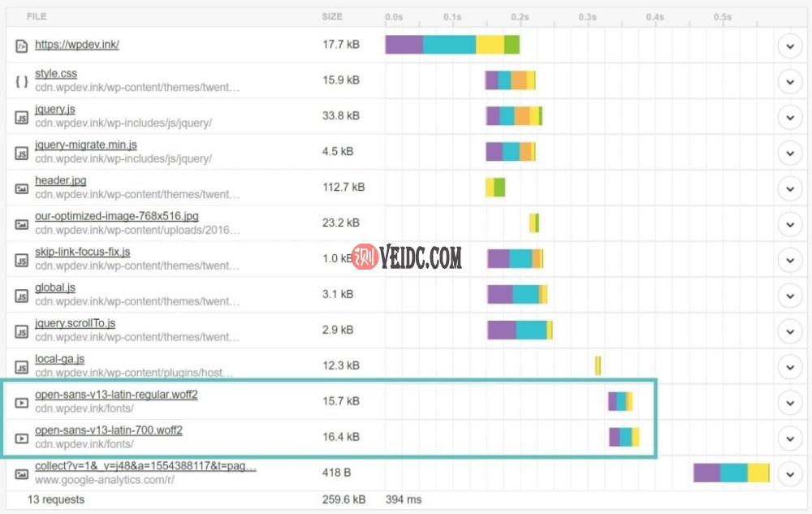Click the CSS braces icon next to style.css
Image resolution: width=812 pixels, height=514 pixels.
[x=21, y=82]
